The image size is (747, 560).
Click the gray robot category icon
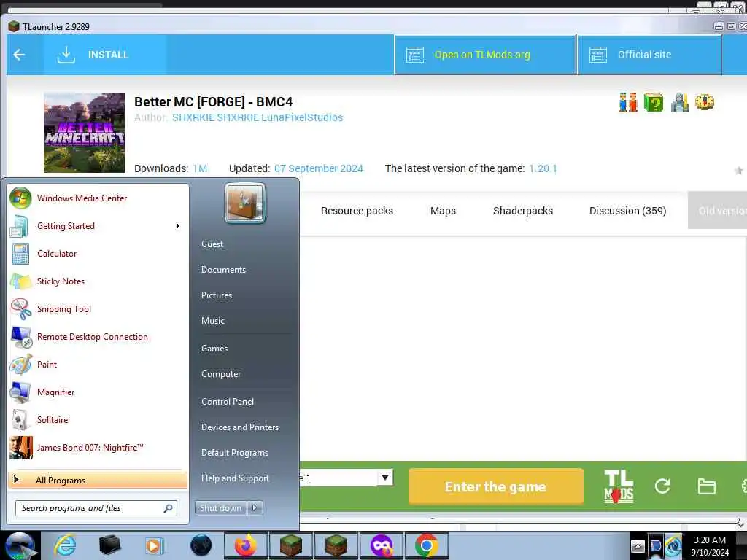point(679,102)
